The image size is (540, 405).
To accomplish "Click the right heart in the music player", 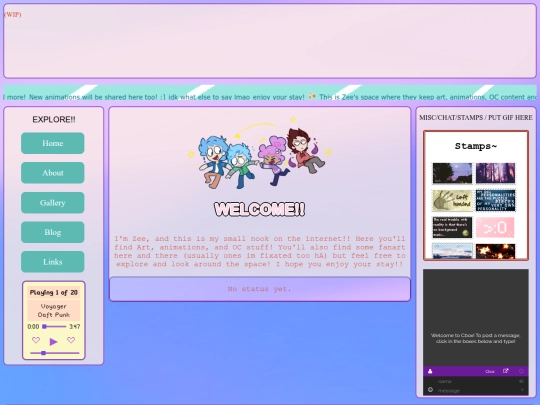I will pyautogui.click(x=71, y=340).
